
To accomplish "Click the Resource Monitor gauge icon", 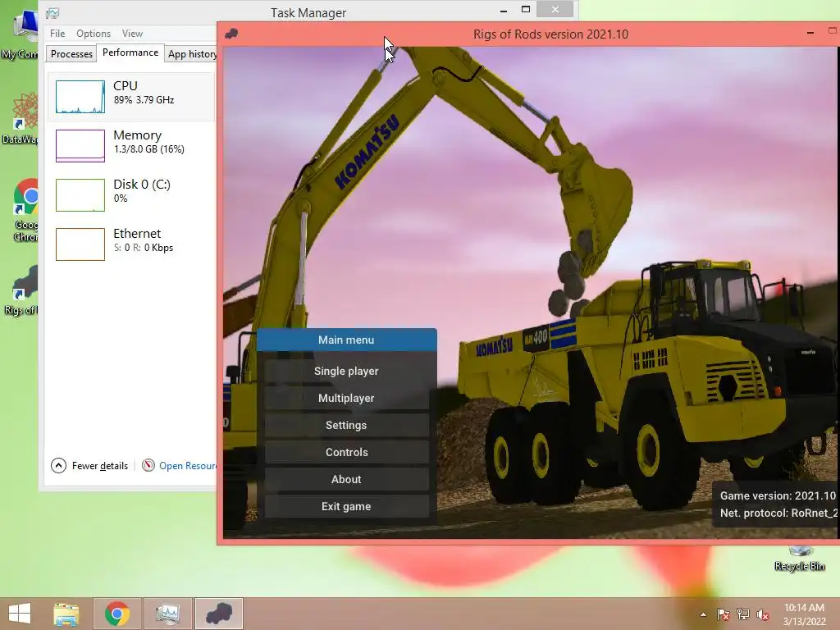I will 148,466.
